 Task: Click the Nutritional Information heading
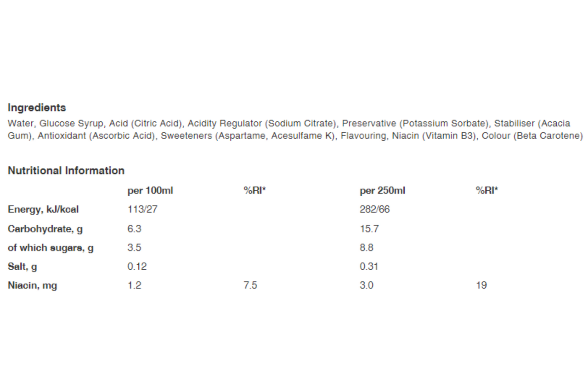(x=66, y=170)
